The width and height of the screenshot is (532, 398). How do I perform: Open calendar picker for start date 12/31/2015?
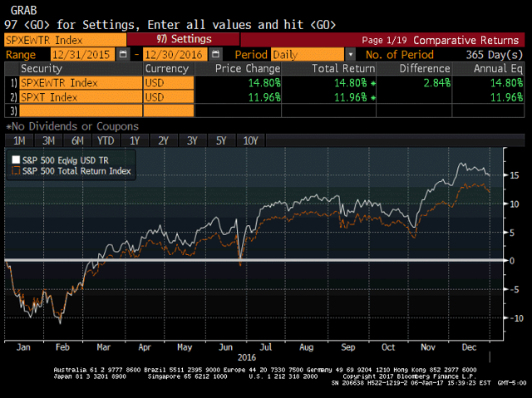point(123,54)
